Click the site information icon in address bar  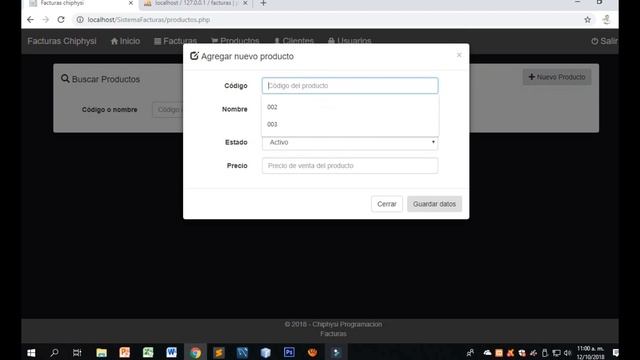[x=80, y=20]
